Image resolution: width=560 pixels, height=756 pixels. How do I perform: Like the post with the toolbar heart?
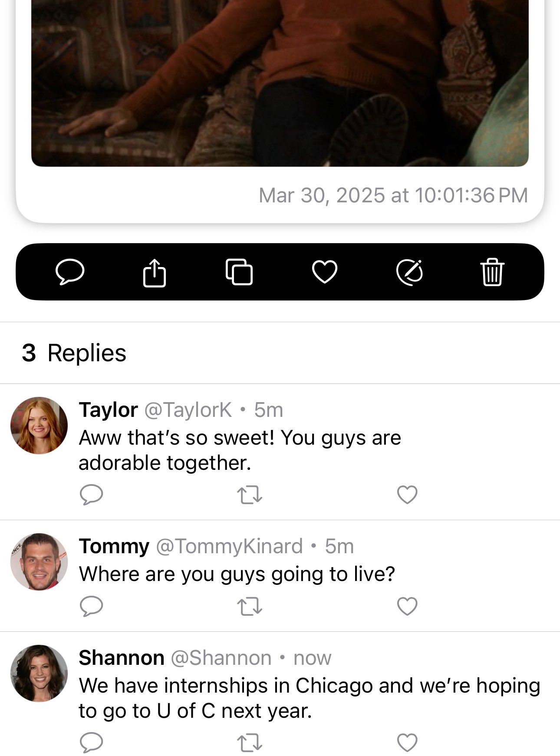coord(325,272)
